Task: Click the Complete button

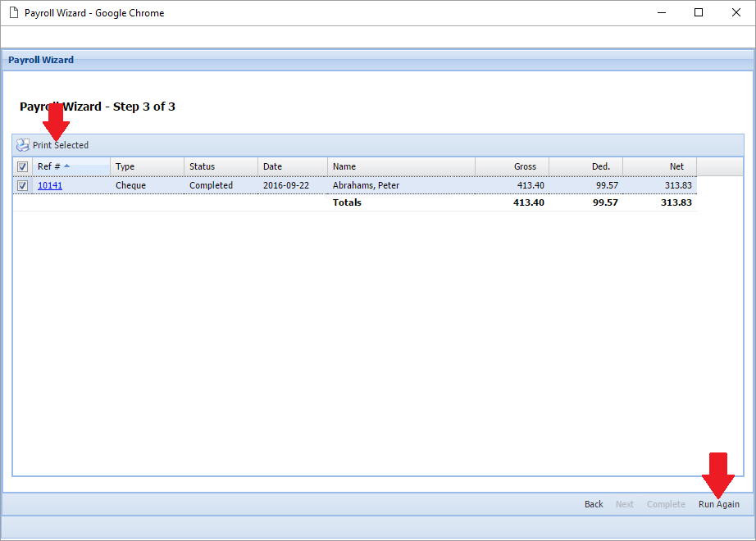Action: tap(666, 504)
